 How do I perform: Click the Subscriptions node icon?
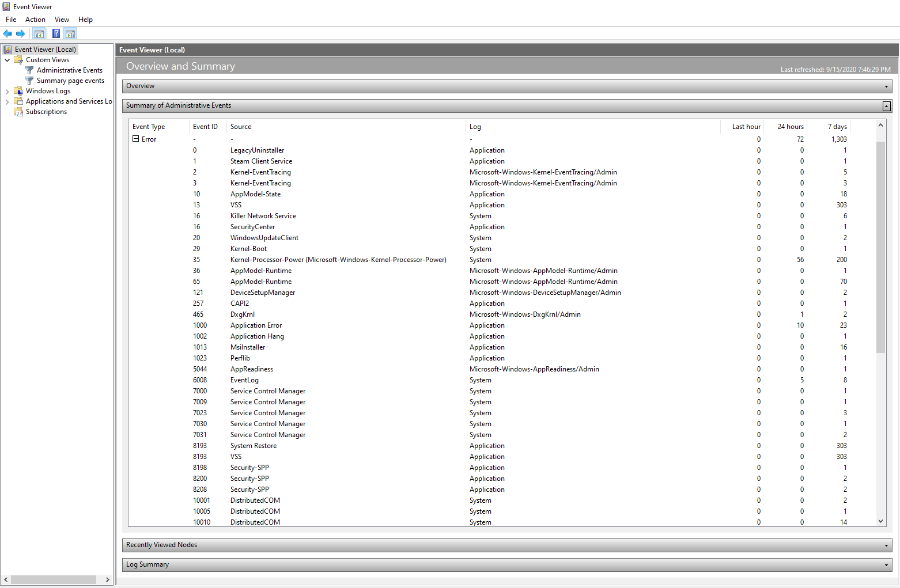pyautogui.click(x=18, y=112)
